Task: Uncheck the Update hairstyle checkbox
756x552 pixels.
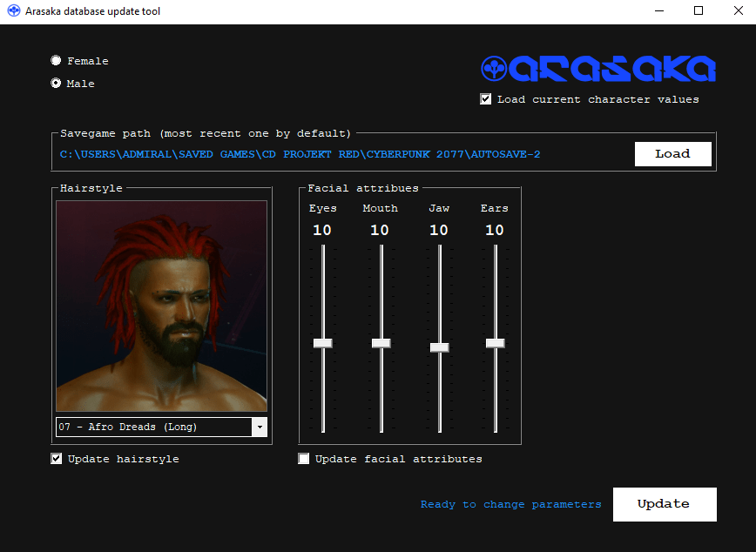Action: 57,459
